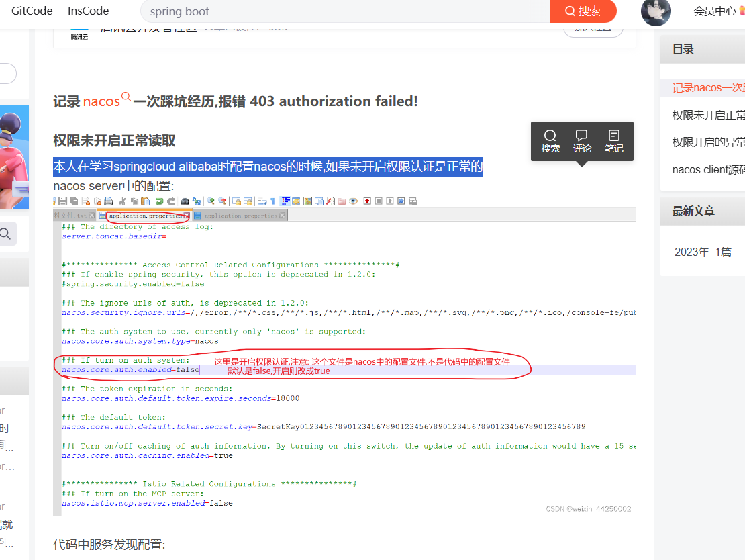Click the text 'nacos server中的配置:'
This screenshot has width=745, height=560.
[113, 186]
